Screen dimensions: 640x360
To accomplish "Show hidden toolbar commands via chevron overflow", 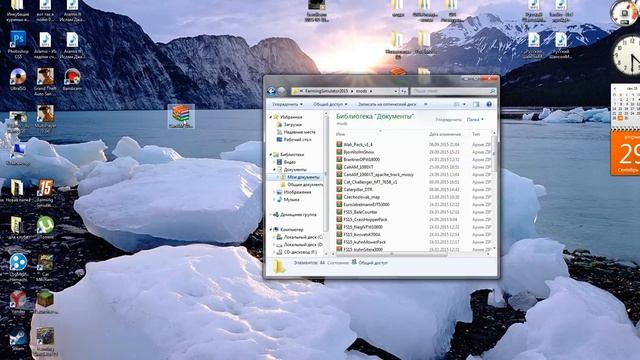I will coord(425,104).
